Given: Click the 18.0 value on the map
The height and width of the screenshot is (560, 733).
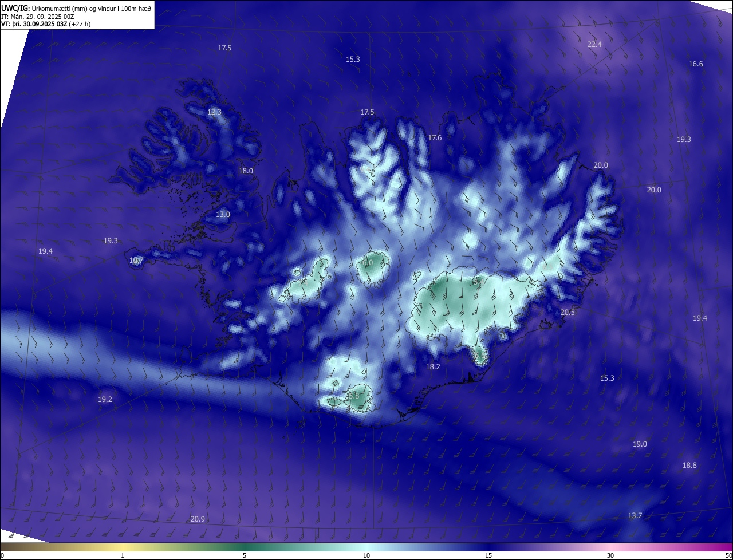Looking at the screenshot, I should pos(246,171).
